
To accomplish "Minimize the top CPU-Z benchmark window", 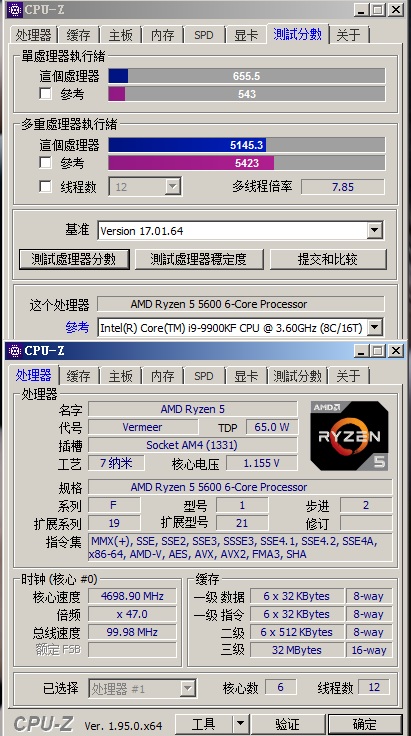I will (x=361, y=9).
